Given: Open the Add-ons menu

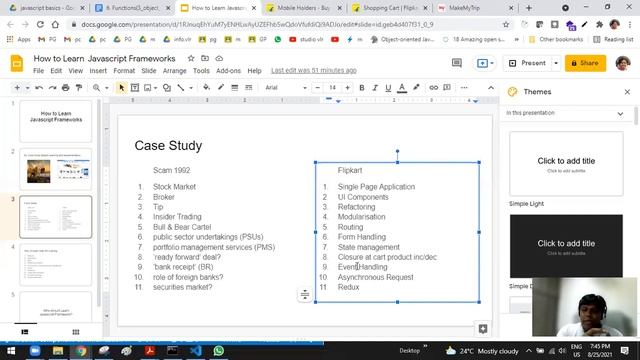Looking at the screenshot, I should [228, 71].
